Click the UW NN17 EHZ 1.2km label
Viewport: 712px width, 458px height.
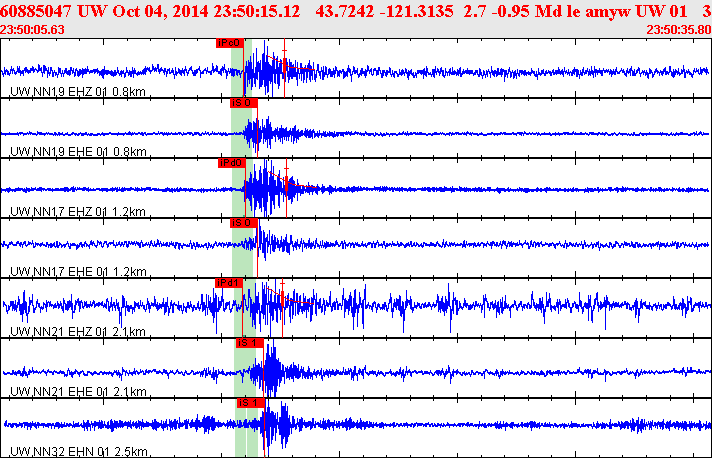[78, 212]
